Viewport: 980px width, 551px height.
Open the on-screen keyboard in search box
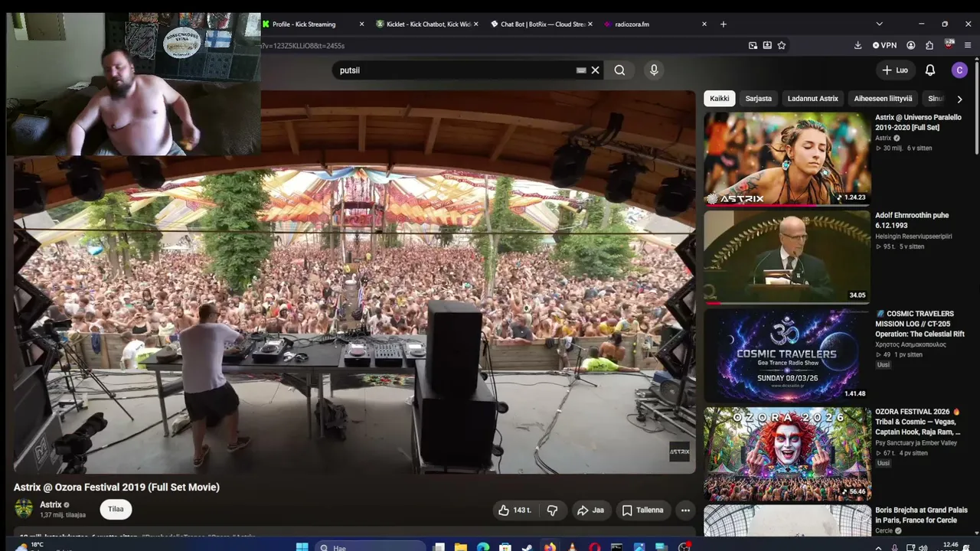click(581, 70)
